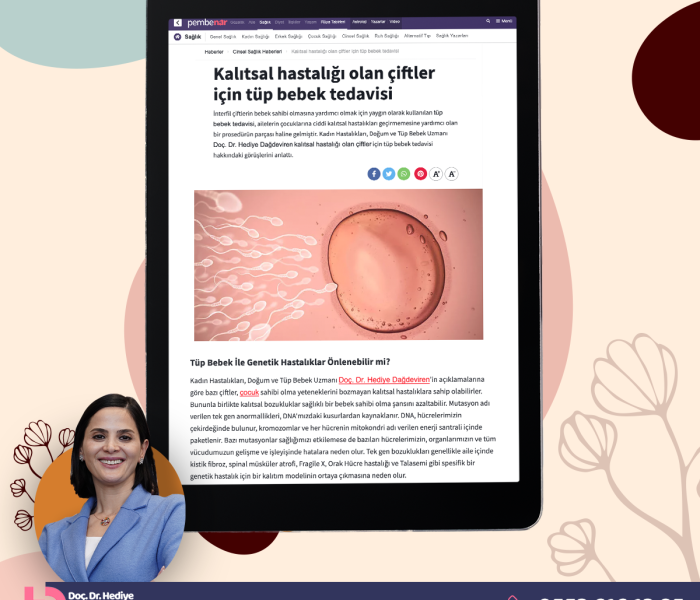Share article on Facebook
The image size is (700, 600).
[374, 173]
